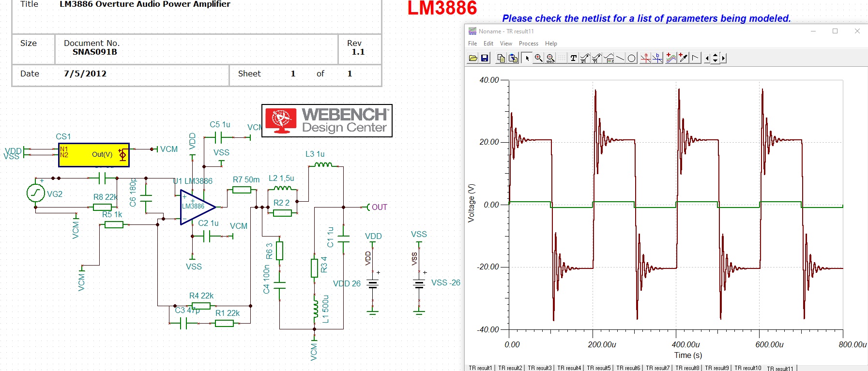868x371 pixels.
Task: Open the Edit menu
Action: click(x=488, y=44)
